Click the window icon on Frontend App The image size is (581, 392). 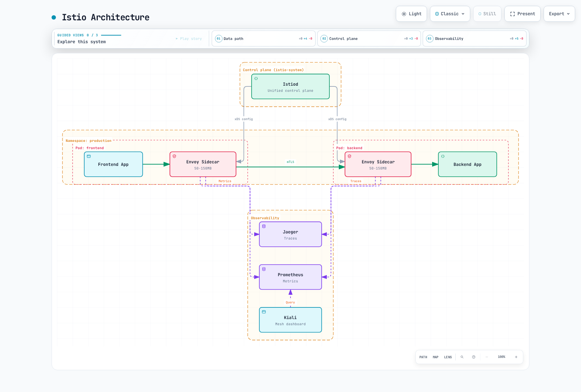coord(89,156)
